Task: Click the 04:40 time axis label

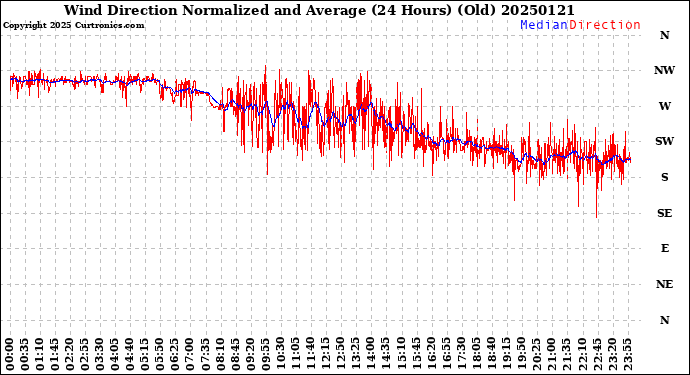Action: (130, 354)
